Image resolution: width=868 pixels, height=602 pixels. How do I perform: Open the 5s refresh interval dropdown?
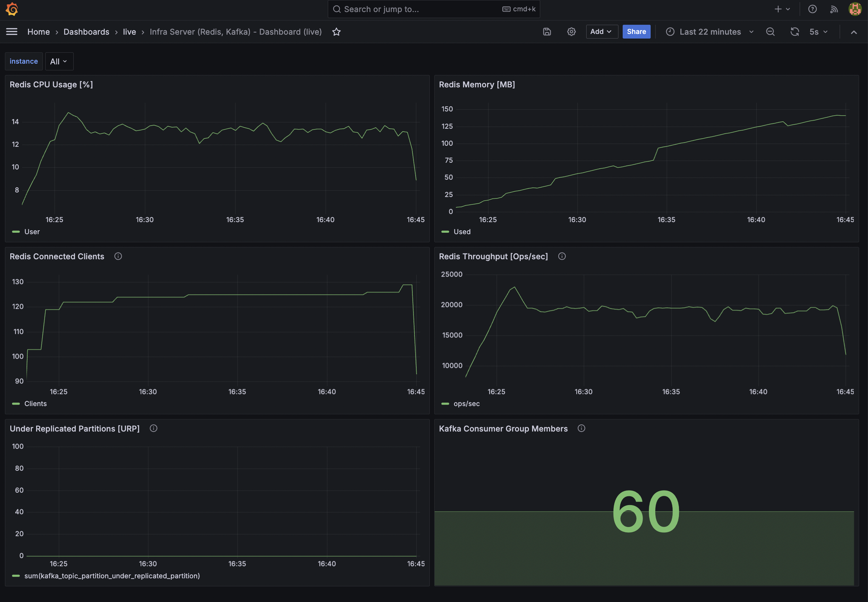(x=818, y=32)
